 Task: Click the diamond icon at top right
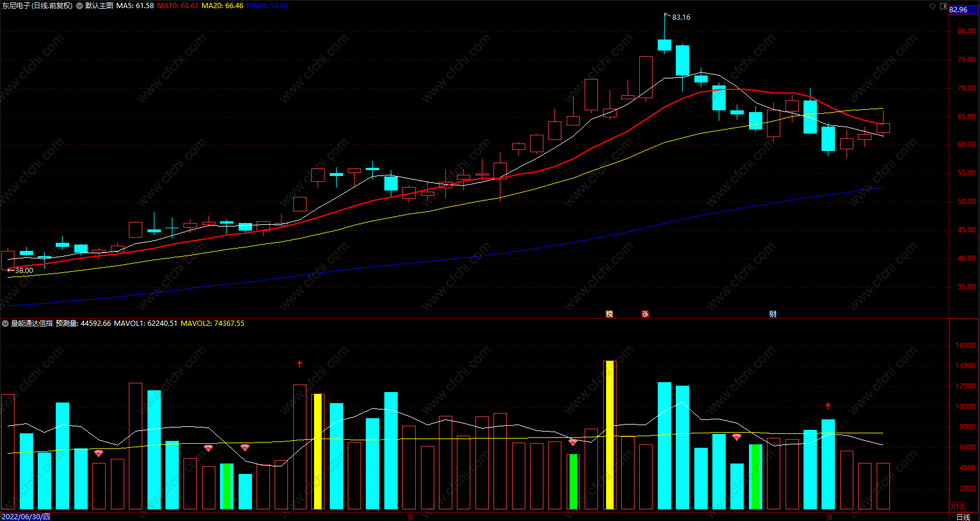coord(933,6)
